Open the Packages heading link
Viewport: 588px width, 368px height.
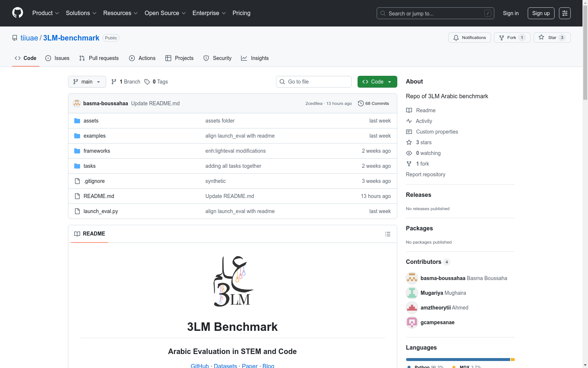tap(419, 228)
